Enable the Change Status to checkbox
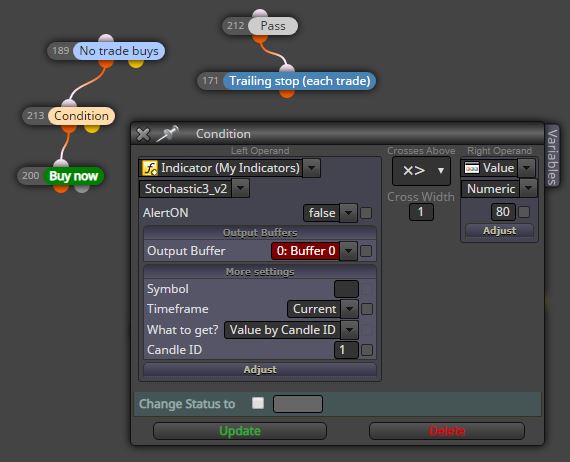 click(x=258, y=403)
